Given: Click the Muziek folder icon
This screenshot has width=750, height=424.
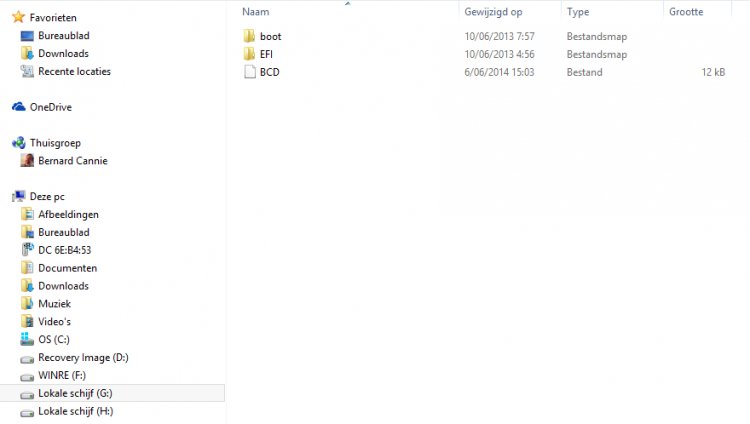Looking at the screenshot, I should (x=27, y=303).
